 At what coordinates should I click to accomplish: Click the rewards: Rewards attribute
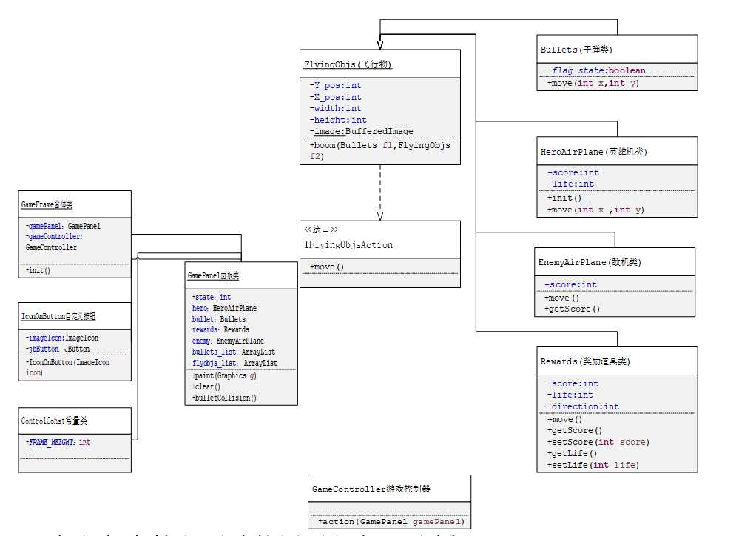point(220,330)
